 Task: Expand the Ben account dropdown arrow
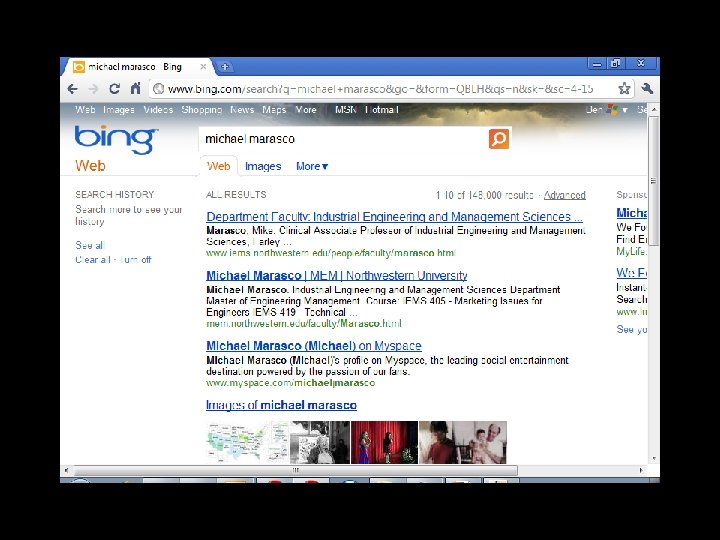(625, 110)
